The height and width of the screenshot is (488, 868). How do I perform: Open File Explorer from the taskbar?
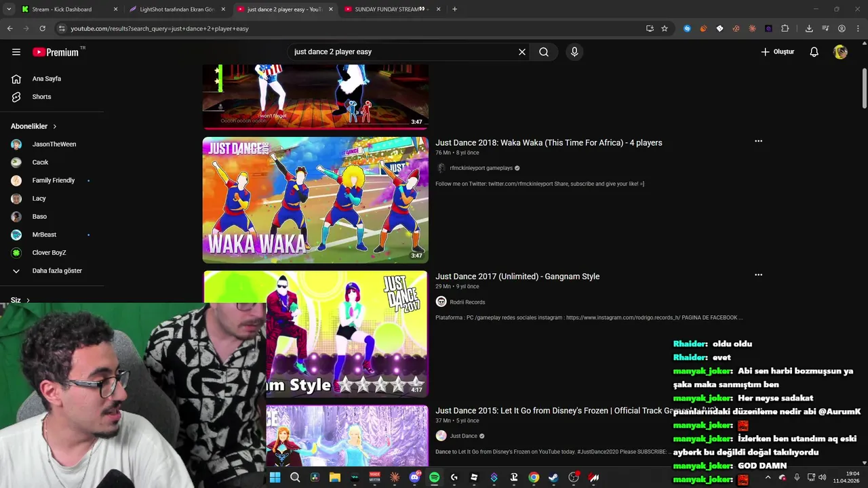tap(335, 477)
